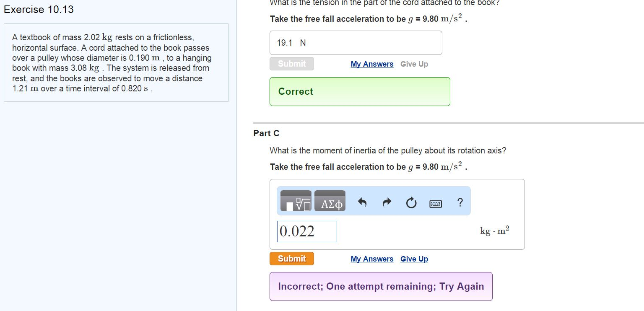Image resolution: width=644 pixels, height=311 pixels.
Task: Submit the Part C answer
Action: pyautogui.click(x=291, y=259)
